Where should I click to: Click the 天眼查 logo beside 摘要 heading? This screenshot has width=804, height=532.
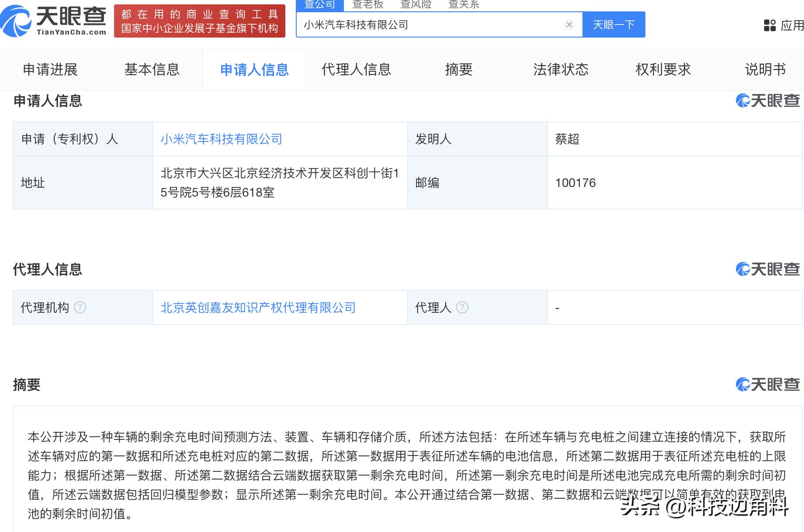pyautogui.click(x=768, y=385)
